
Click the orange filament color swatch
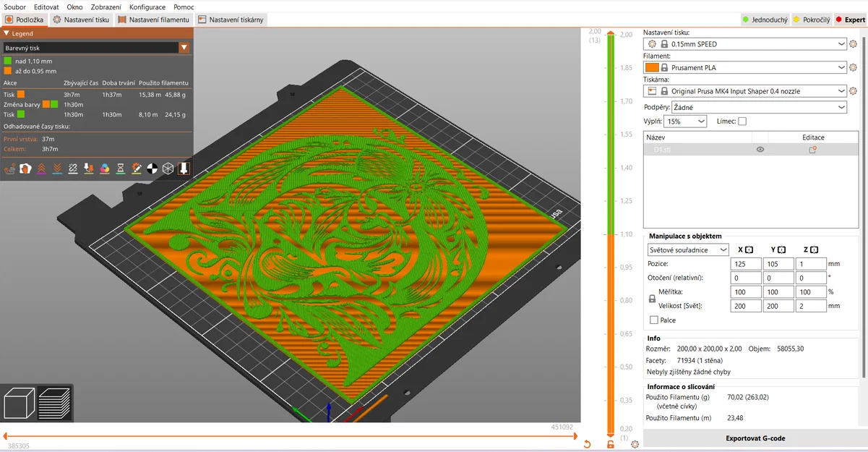pyautogui.click(x=652, y=67)
